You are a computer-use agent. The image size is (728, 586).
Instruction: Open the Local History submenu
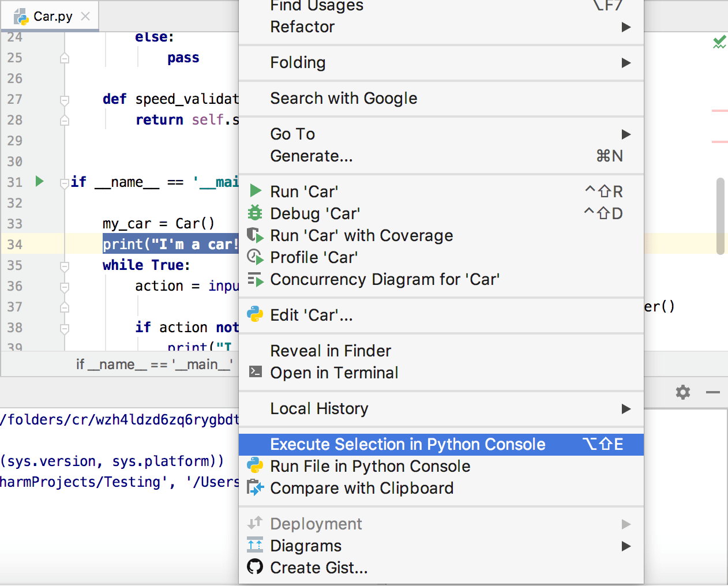(626, 408)
